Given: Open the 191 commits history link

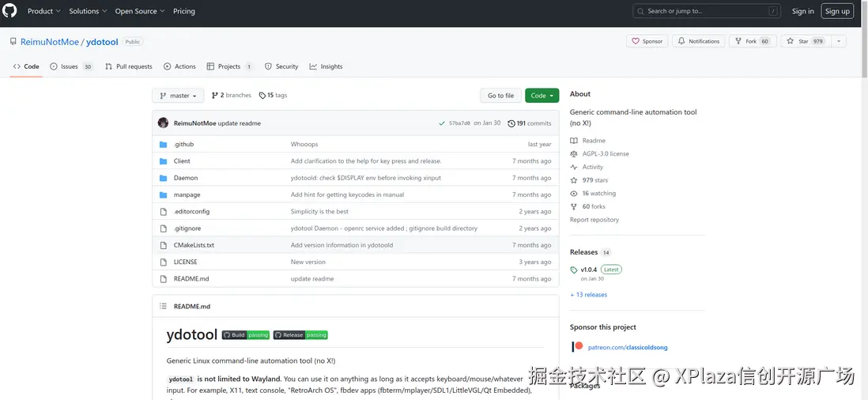Looking at the screenshot, I should [529, 123].
